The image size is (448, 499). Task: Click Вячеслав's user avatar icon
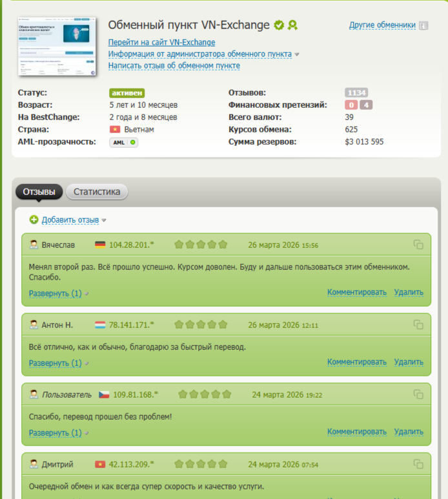(34, 245)
